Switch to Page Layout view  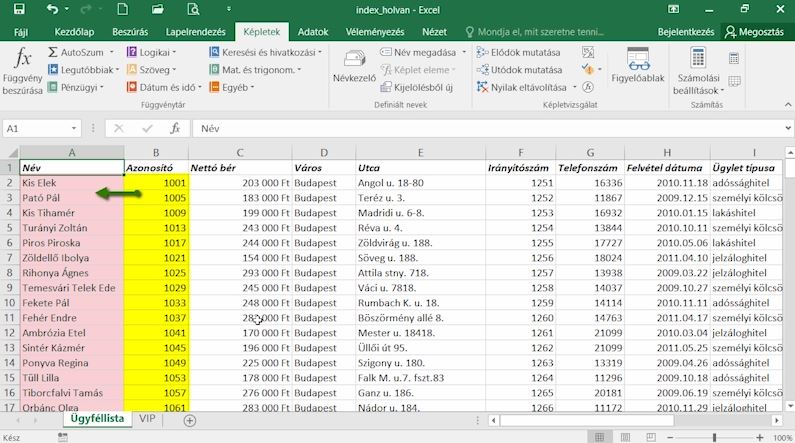(625, 437)
